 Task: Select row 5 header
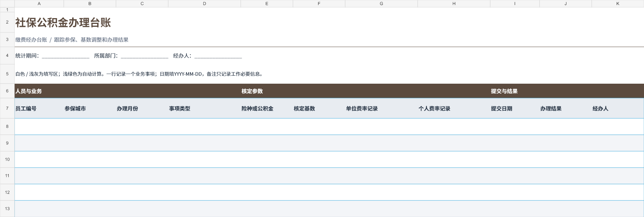(x=7, y=74)
